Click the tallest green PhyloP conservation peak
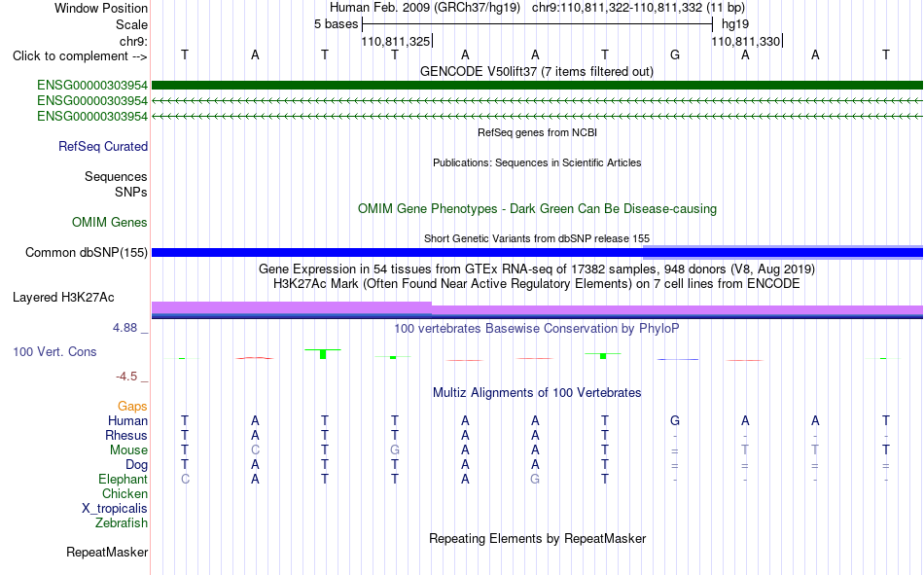Image resolution: width=924 pixels, height=575 pixels. (x=323, y=354)
